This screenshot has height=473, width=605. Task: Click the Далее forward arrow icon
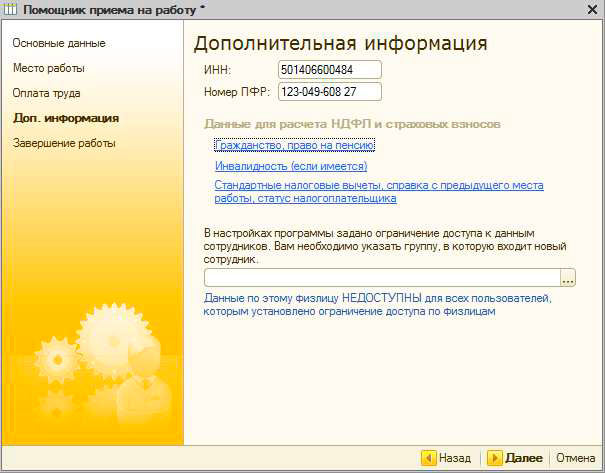coord(495,458)
